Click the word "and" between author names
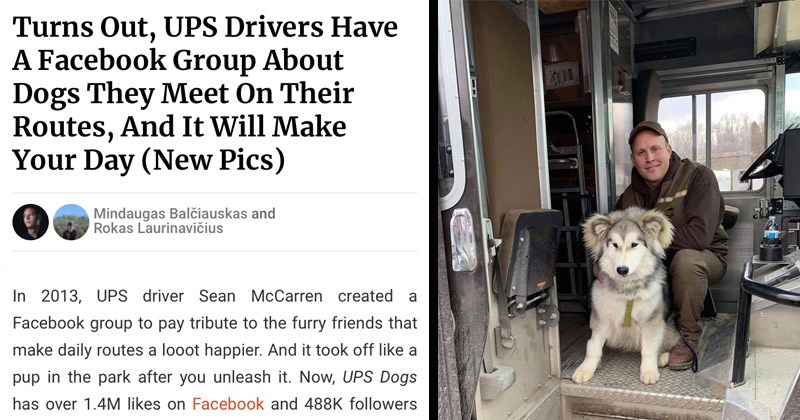Screen dimensions: 800x420 pos(263,213)
